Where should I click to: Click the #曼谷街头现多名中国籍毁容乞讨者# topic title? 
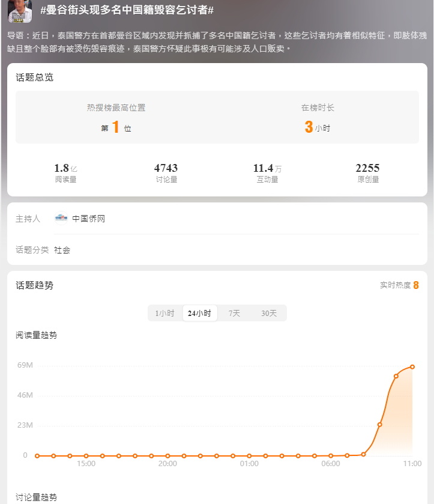[x=127, y=10]
